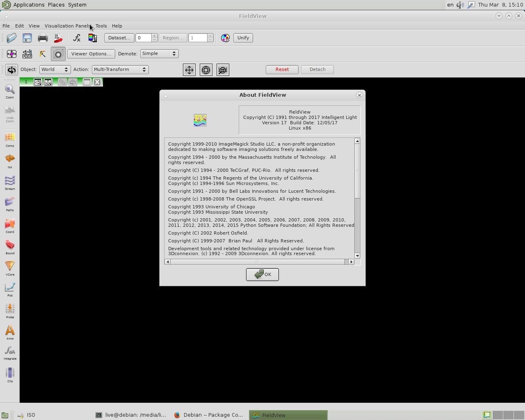Open the Integrate panel
The image size is (525, 420).
point(10,353)
